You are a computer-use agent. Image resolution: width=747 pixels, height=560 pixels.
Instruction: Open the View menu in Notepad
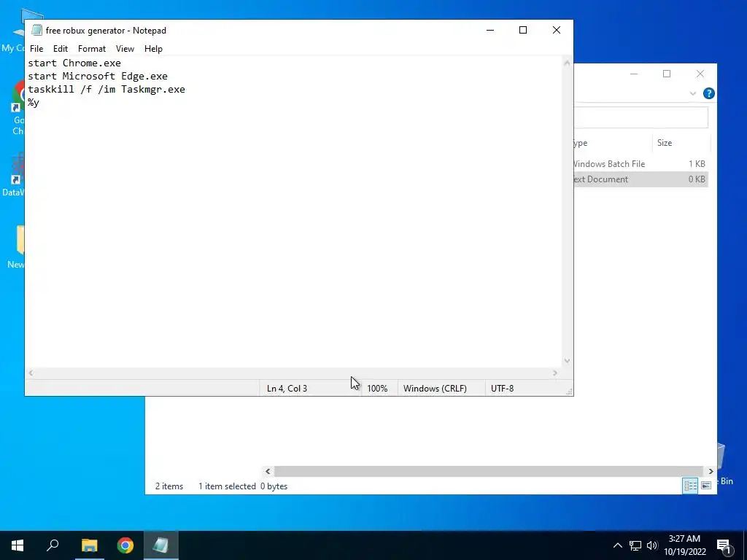(x=125, y=49)
